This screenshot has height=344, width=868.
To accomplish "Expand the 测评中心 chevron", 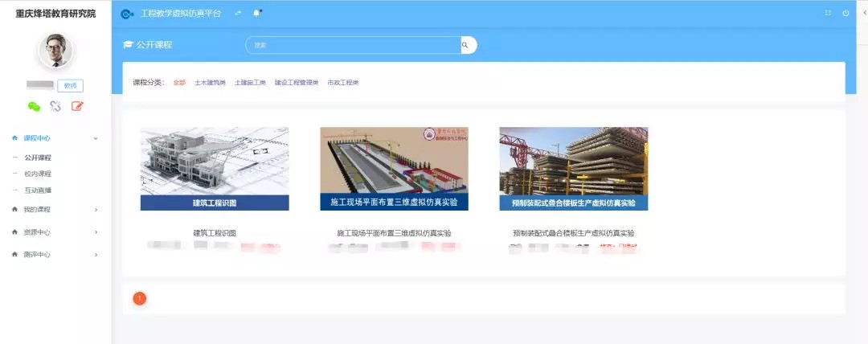I will pos(96,255).
